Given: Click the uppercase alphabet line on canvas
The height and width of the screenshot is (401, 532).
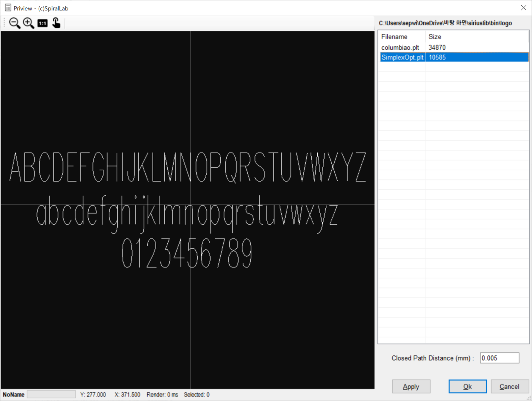Looking at the screenshot, I should click(x=188, y=167).
